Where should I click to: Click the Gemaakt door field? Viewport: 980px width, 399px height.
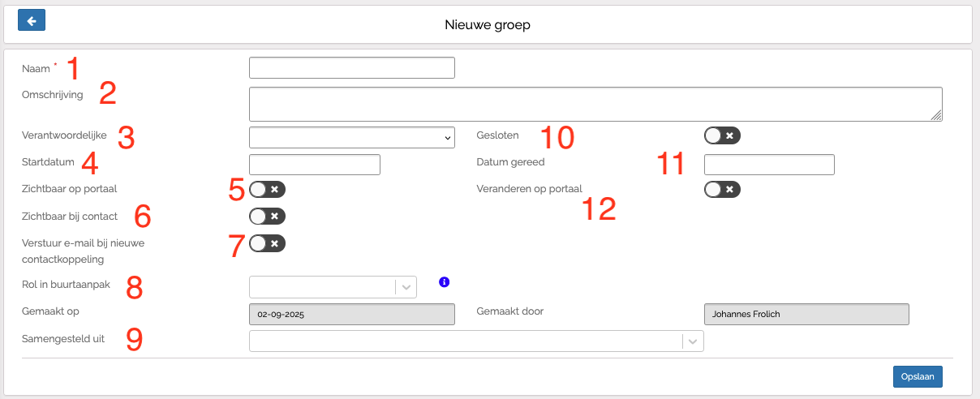(806, 314)
